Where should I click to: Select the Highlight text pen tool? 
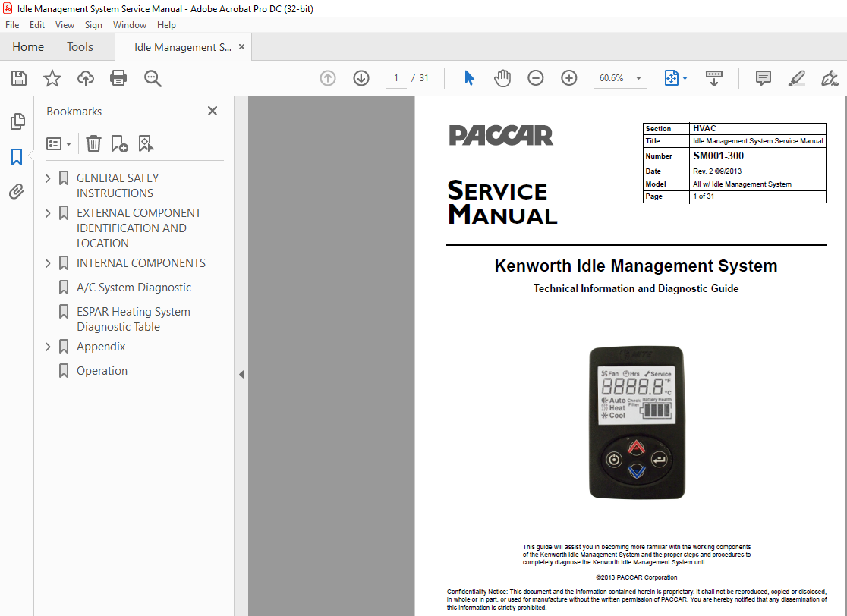pos(797,78)
